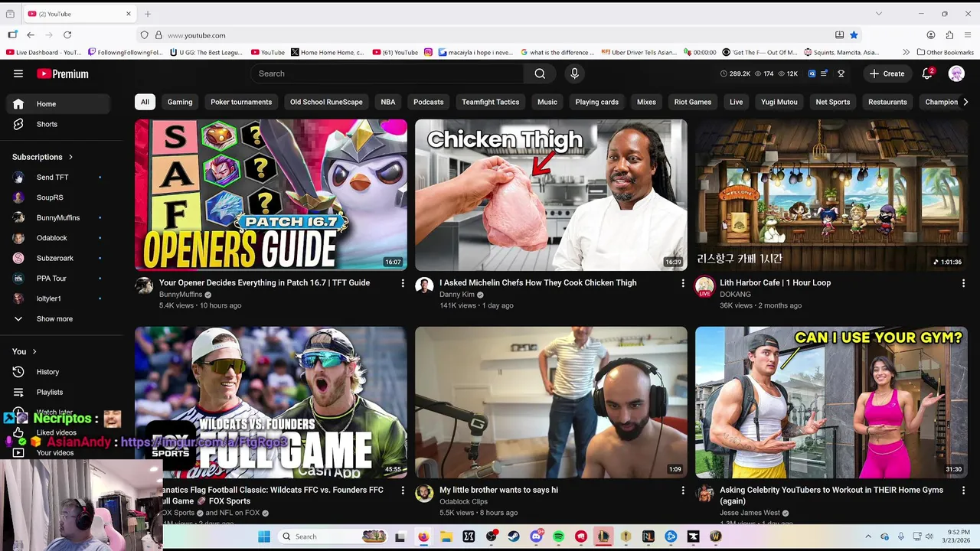Open the YouTube hamburger guide menu
980x551 pixels.
(x=18, y=73)
